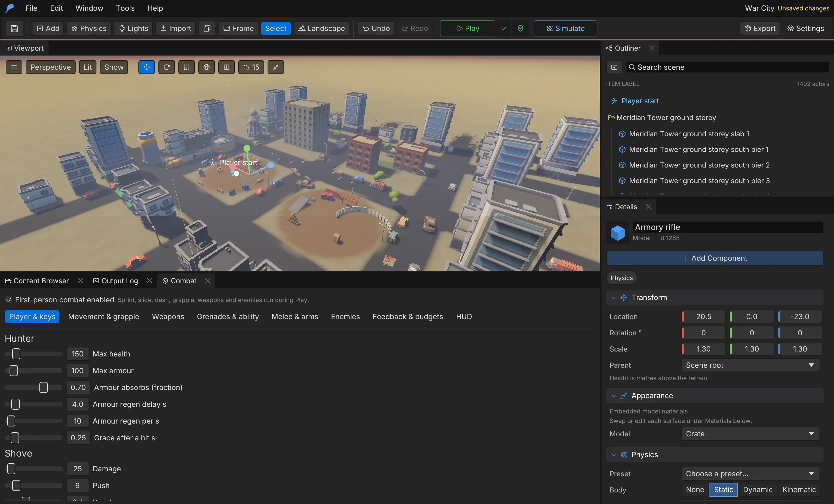The height and width of the screenshot is (504, 834).
Task: Close the Output Log tab
Action: point(150,281)
